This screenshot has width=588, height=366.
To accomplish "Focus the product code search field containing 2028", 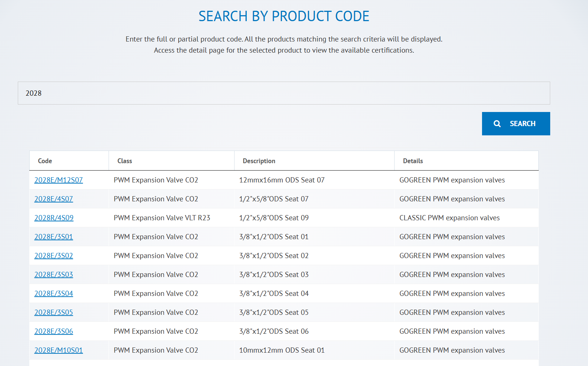I will coord(284,93).
